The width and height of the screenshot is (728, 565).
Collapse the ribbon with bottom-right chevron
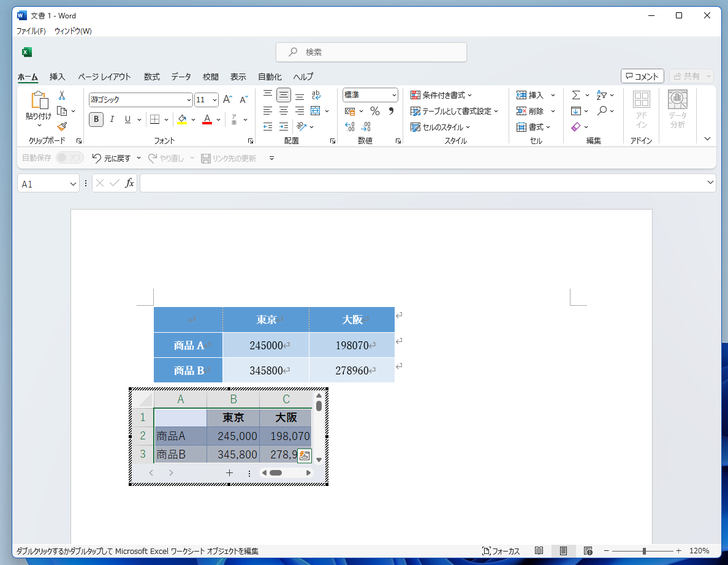(707, 139)
